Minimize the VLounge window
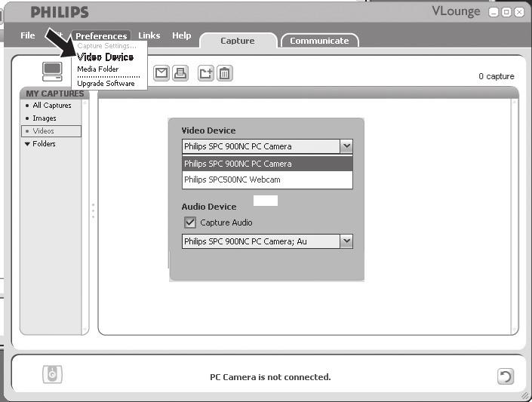Image resolution: width=532 pixels, height=402 pixels. pos(494,13)
